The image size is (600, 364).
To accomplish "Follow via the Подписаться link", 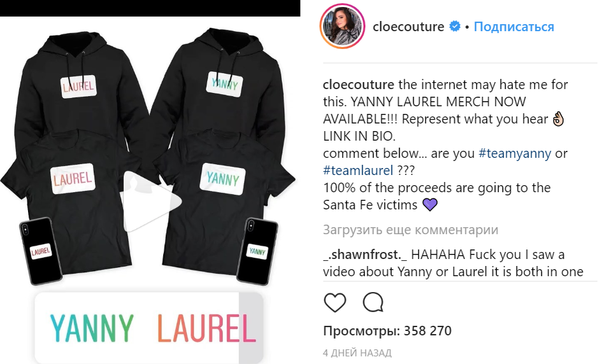I will click(x=513, y=26).
